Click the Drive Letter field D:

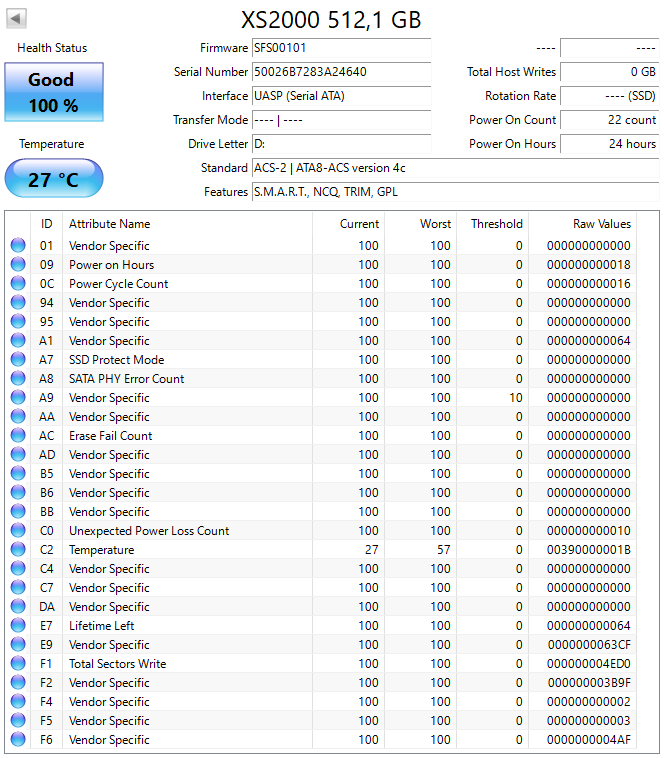(341, 144)
